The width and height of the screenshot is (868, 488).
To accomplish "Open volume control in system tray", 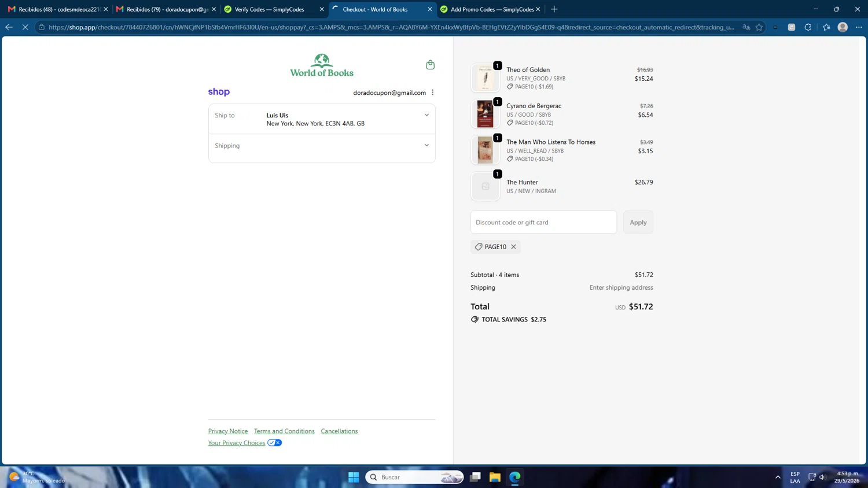I will (x=823, y=477).
